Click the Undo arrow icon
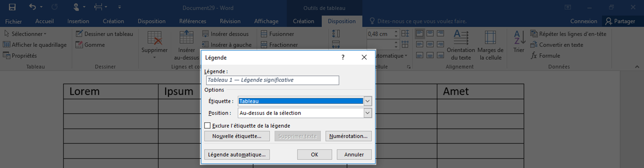Image resolution: width=644 pixels, height=168 pixels. coord(33,7)
